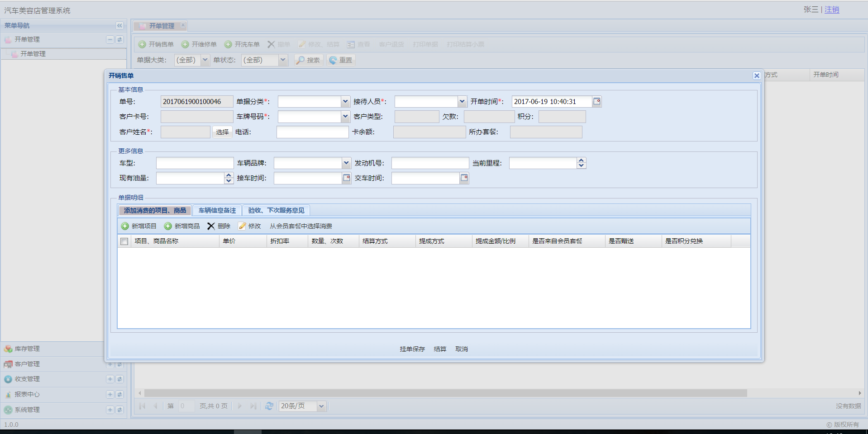Open the 车牌号码 dropdown
Image resolution: width=868 pixels, height=434 pixels.
coord(345,117)
